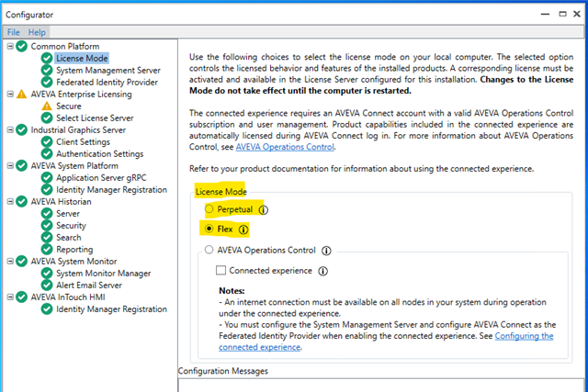Choose AVEVA Operations Control radio option
The height and width of the screenshot is (392, 588).
(209, 250)
